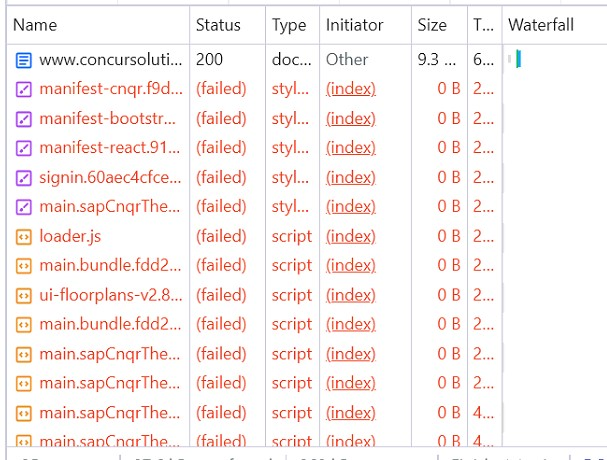The width and height of the screenshot is (607, 460).
Task: Click the stylesheet icon for manifest-cnqr file
Action: (23, 89)
